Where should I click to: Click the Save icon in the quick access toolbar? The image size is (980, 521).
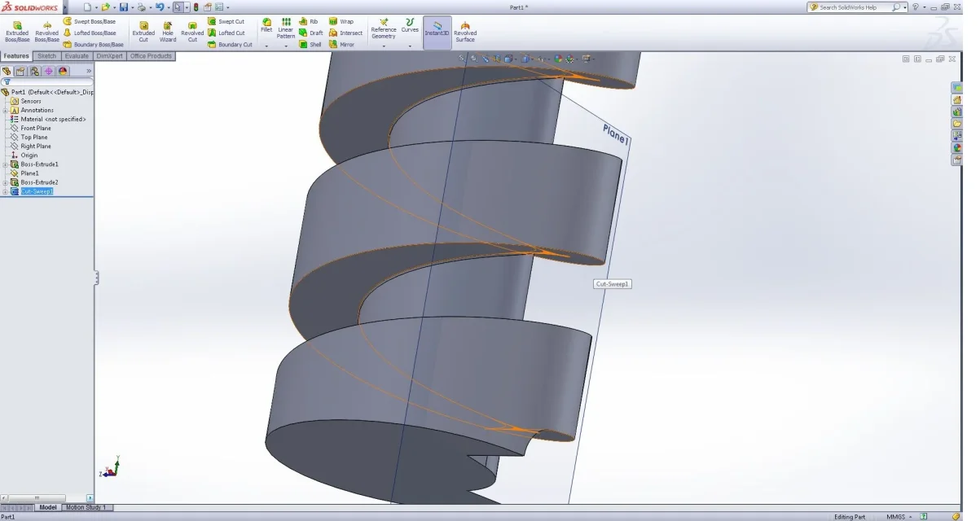point(123,7)
